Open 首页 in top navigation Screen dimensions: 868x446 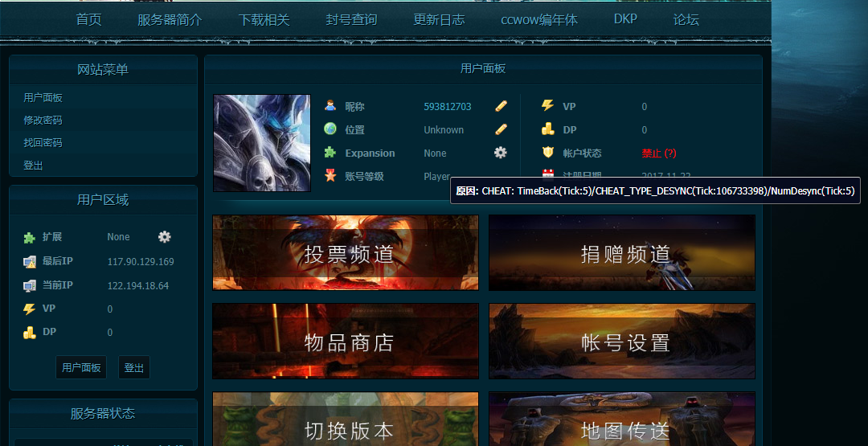89,20
